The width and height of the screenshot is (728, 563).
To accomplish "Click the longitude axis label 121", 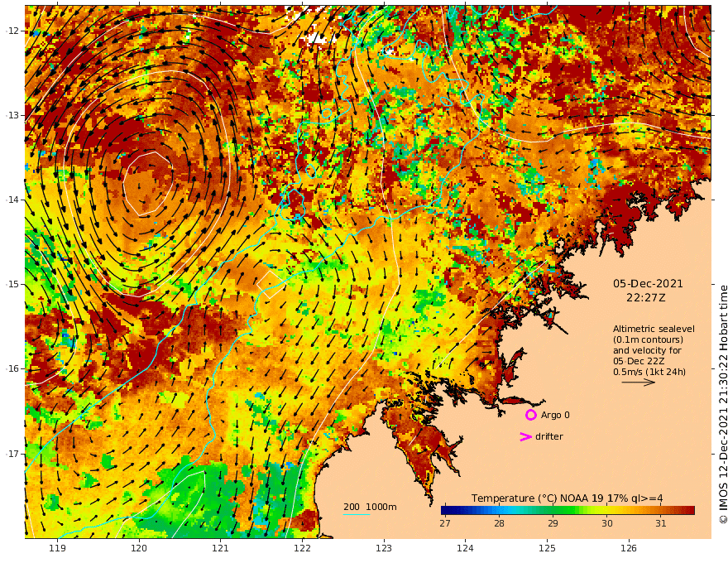I will (x=221, y=548).
